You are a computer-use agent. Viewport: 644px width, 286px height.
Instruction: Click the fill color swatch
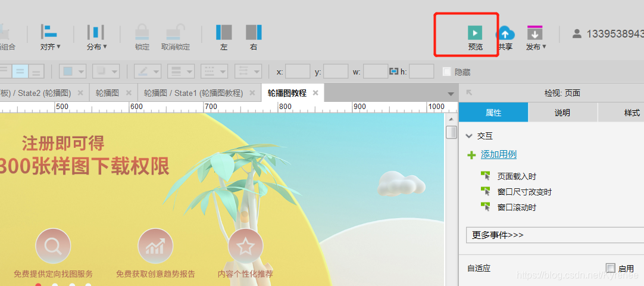click(x=68, y=71)
